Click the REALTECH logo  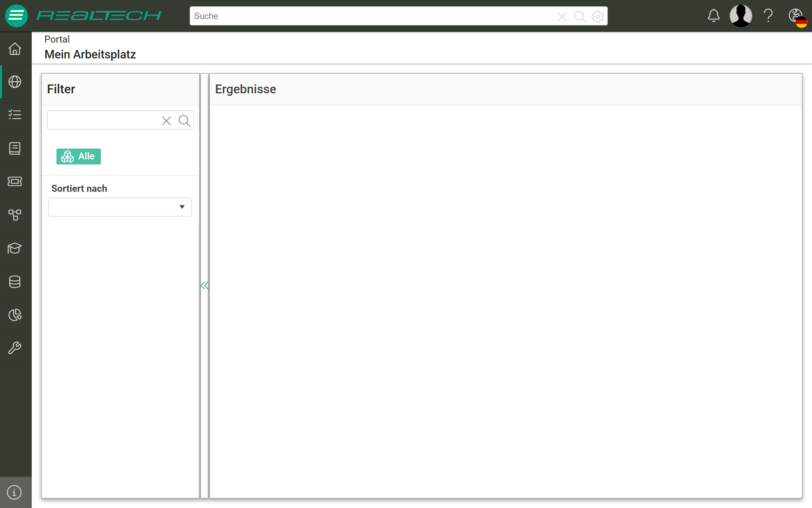pyautogui.click(x=99, y=16)
